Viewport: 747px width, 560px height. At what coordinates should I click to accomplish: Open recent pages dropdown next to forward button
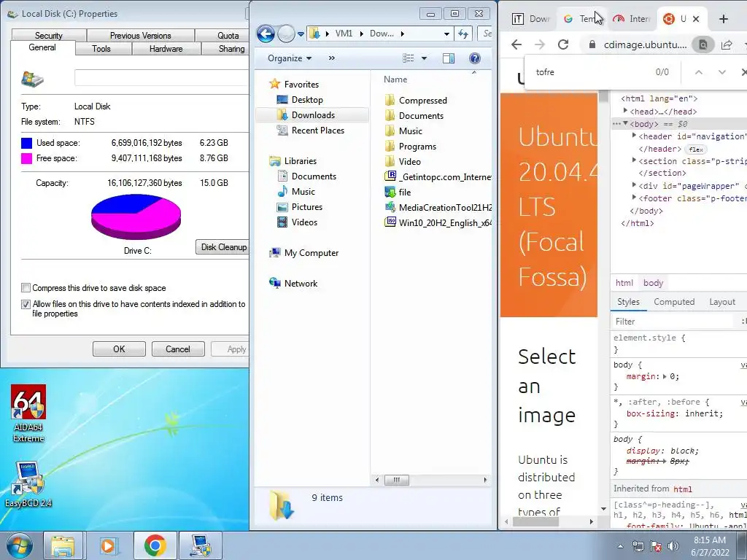(301, 34)
